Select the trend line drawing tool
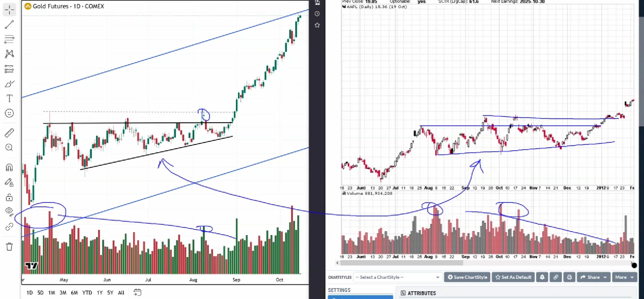Screen dimensions: 644x299 [x=9, y=25]
